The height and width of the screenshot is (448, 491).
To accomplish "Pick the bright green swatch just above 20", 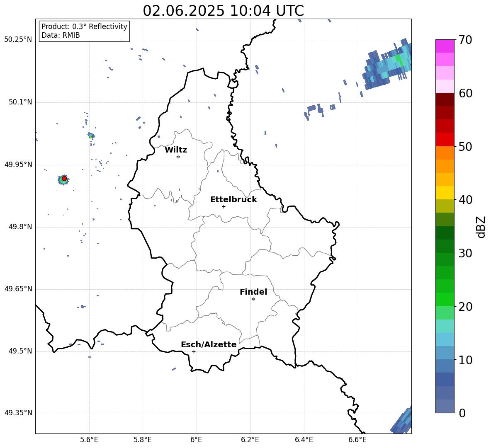I will click(x=445, y=299).
